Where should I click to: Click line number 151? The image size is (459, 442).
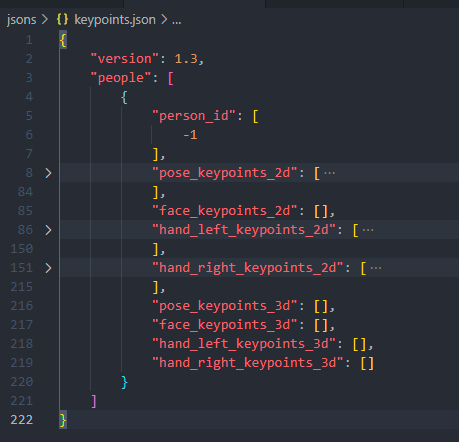pos(22,268)
